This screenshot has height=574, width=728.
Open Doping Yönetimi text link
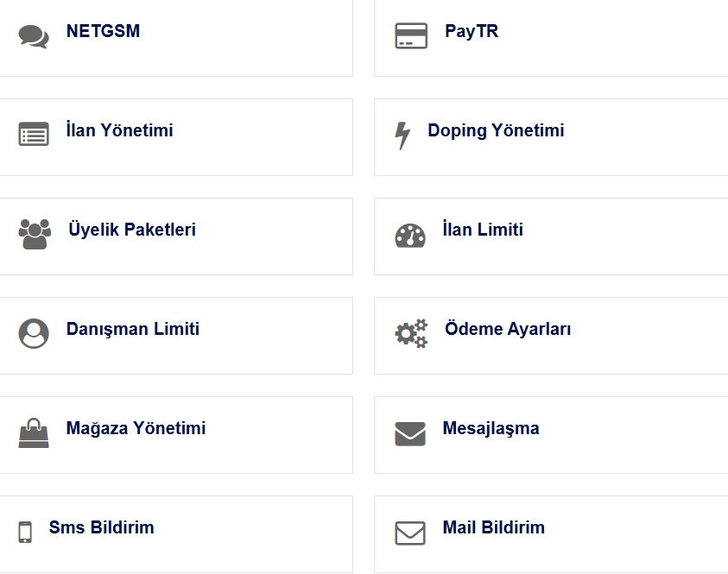(x=496, y=131)
